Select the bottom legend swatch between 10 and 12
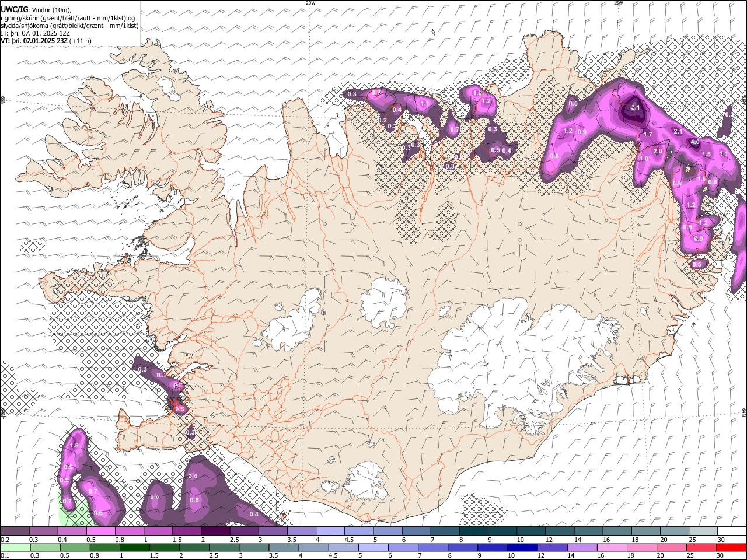 click(523, 548)
